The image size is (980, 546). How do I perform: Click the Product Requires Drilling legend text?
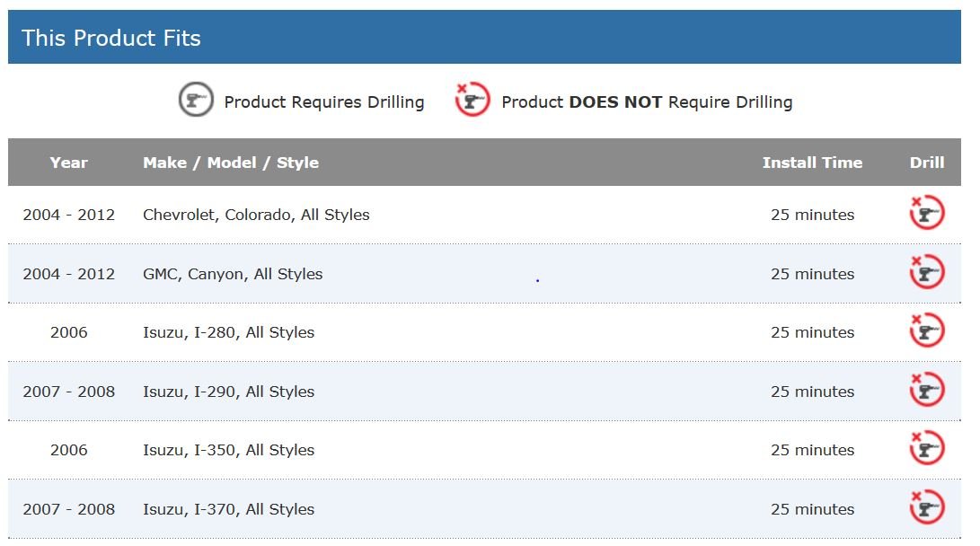click(x=323, y=101)
